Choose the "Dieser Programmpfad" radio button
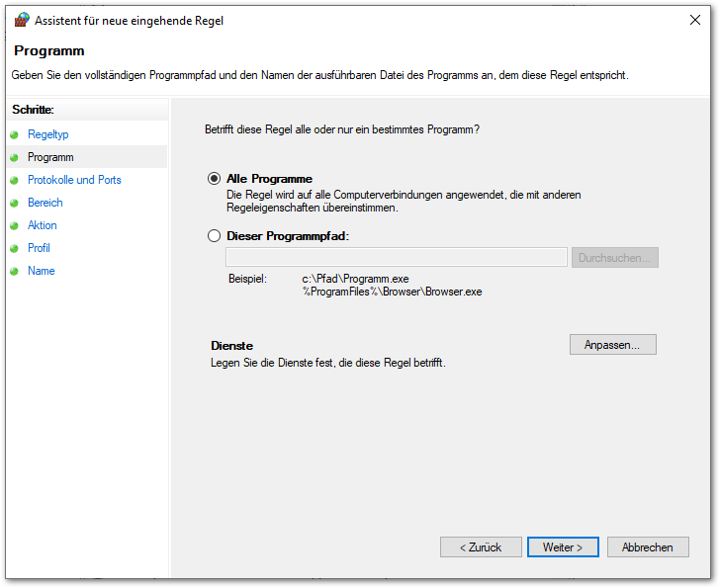This screenshot has width=720, height=588. (214, 236)
